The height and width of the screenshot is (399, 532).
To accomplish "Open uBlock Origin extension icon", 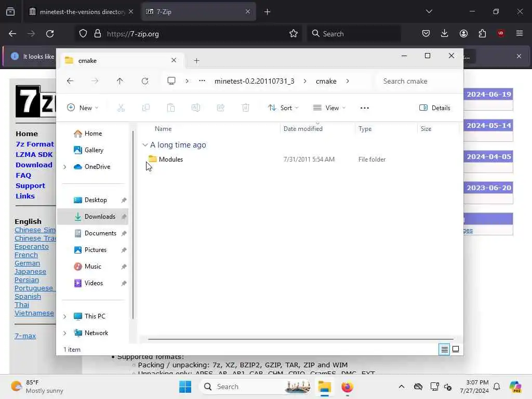I will tap(501, 33).
